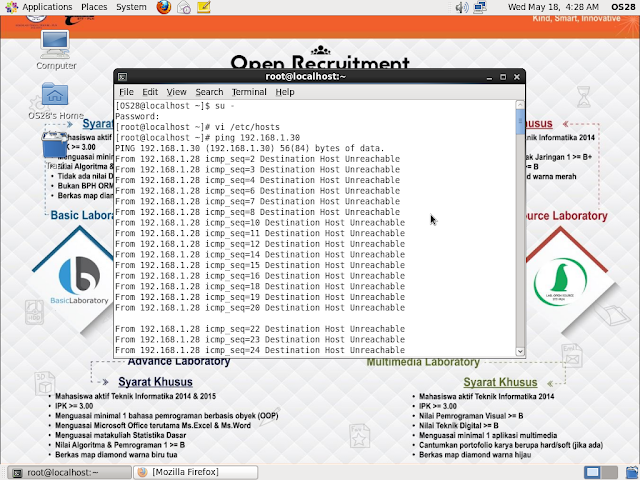Click the icmp_seq=10 output line
The width and height of the screenshot is (640, 480).
(x=260, y=222)
